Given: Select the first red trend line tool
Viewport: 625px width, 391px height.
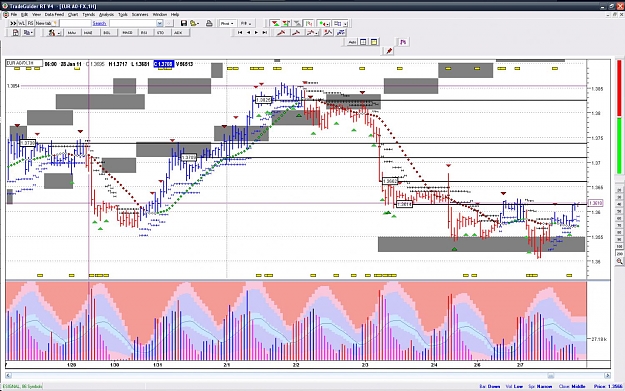Looking at the screenshot, I should click(x=281, y=33).
